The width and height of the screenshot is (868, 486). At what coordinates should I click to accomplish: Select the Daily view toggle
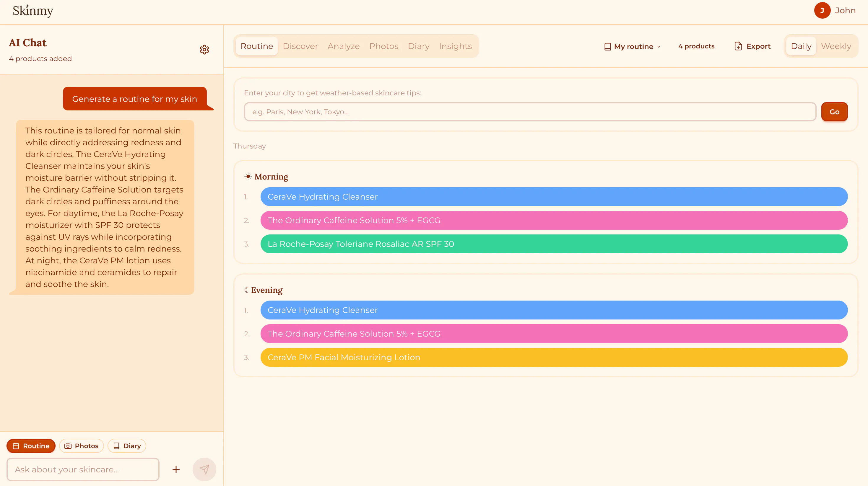point(801,46)
